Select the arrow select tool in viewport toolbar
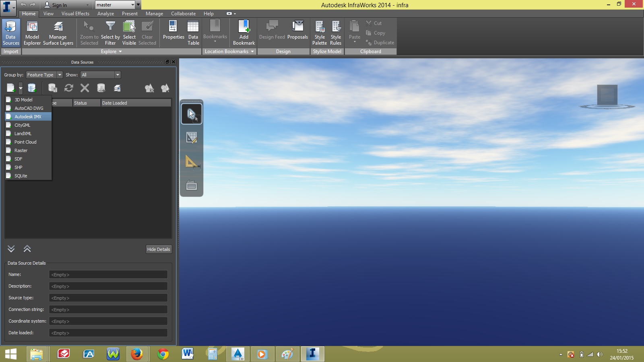Viewport: 644px width, 362px height. tap(192, 114)
